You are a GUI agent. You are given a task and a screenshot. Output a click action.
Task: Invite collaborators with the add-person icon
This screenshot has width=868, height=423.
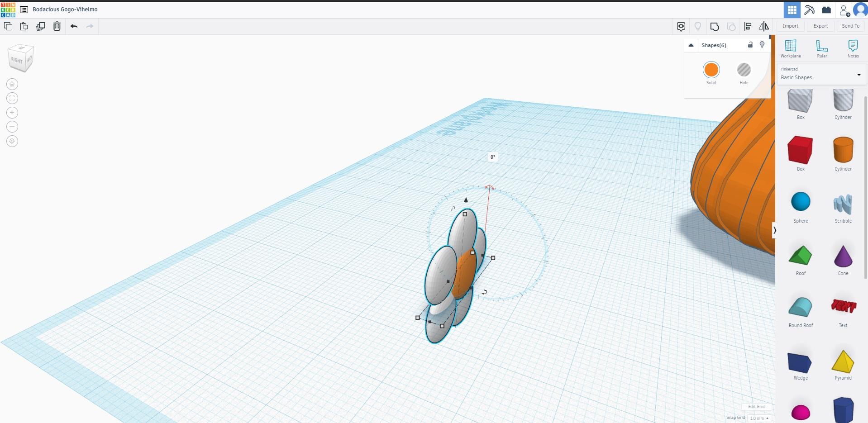pos(844,10)
